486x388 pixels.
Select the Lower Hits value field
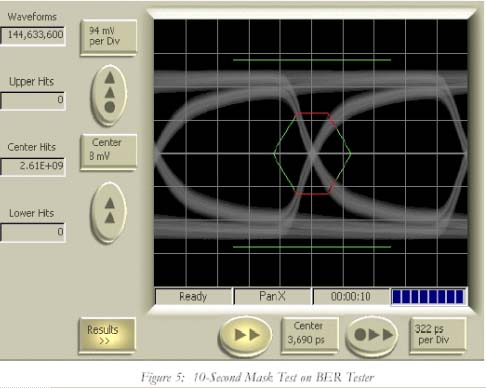pyautogui.click(x=33, y=232)
